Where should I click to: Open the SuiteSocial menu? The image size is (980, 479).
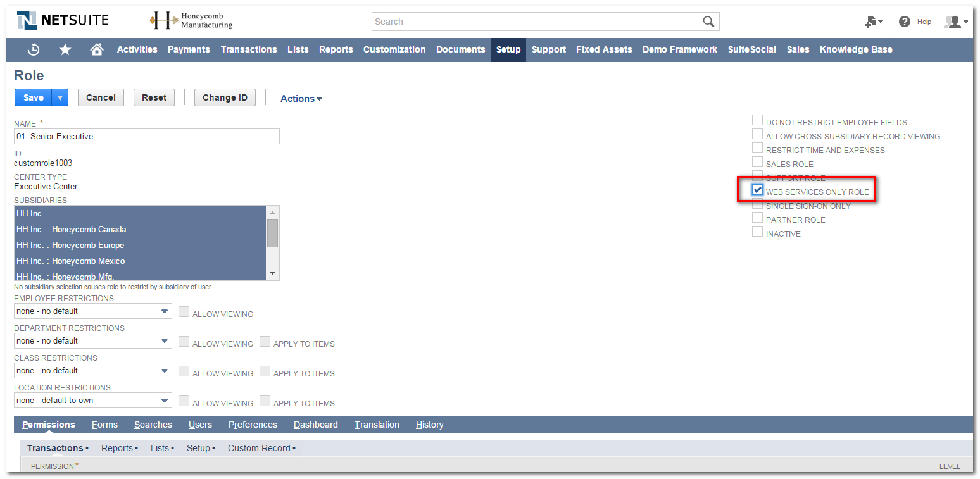pyautogui.click(x=752, y=49)
